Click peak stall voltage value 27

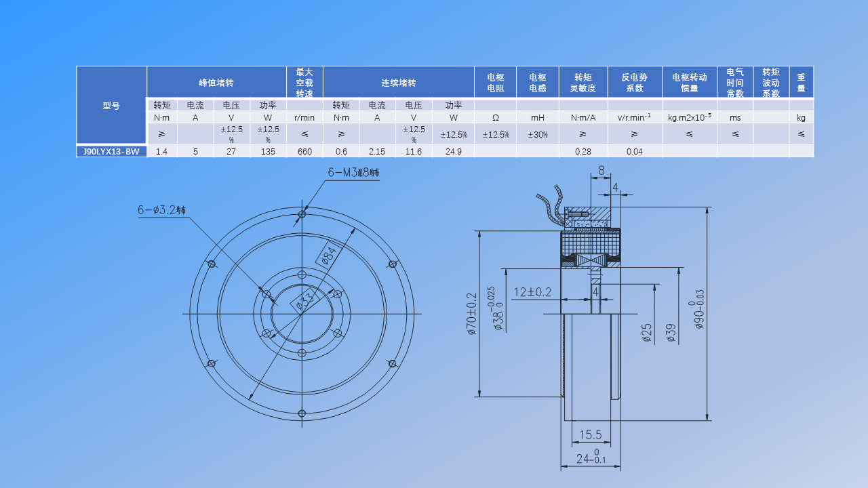click(x=231, y=152)
